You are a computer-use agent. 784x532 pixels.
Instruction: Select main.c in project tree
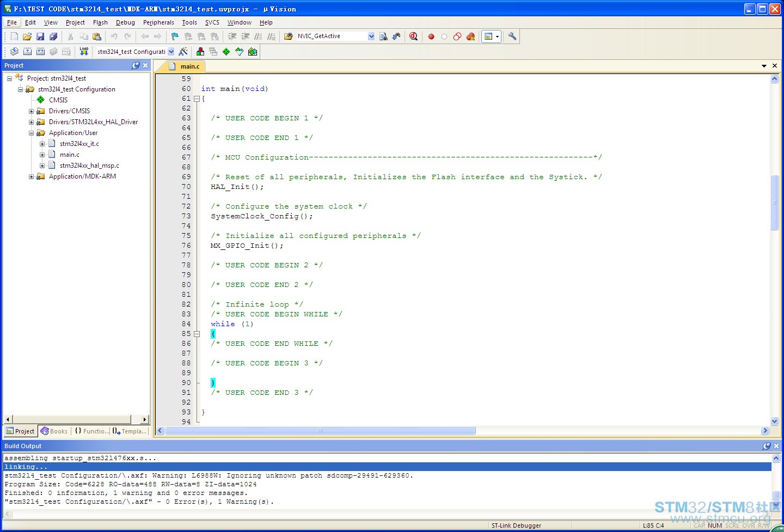tap(69, 155)
